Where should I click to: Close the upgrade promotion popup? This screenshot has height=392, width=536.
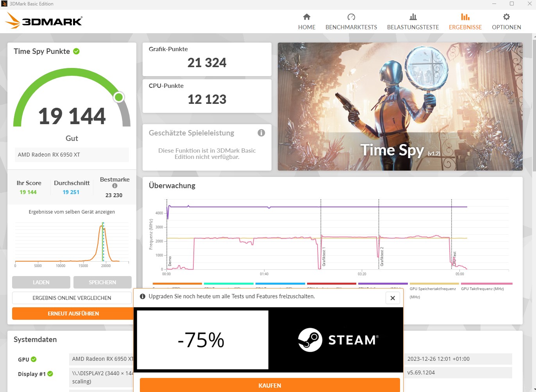(393, 298)
